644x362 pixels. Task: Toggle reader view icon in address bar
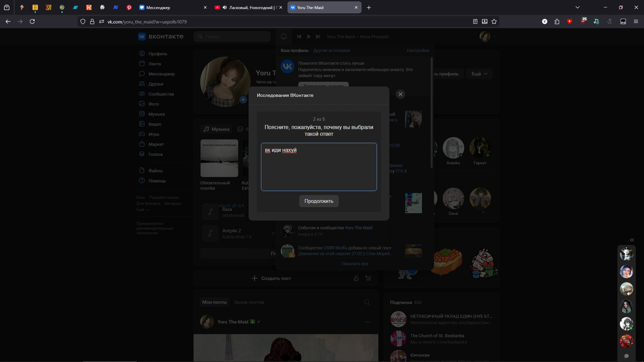[475, 21]
